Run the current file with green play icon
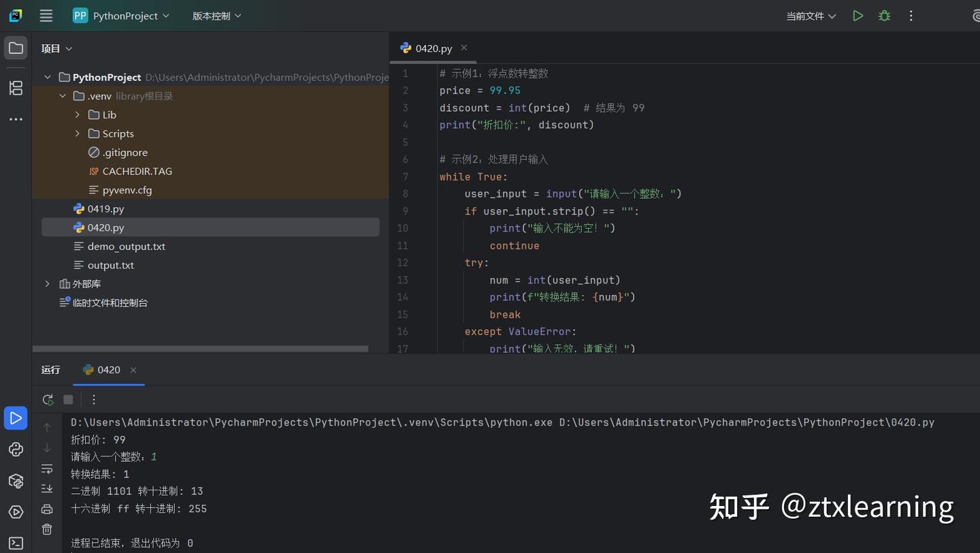Screen dimensions: 980x553 point(857,16)
